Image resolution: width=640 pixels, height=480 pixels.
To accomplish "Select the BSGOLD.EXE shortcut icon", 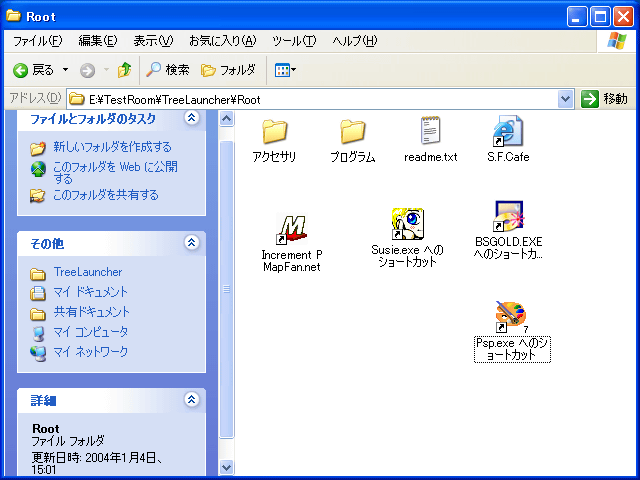I will [509, 216].
